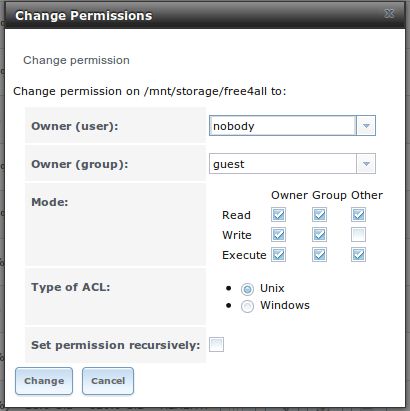The image size is (410, 411).
Task: Click the Change button
Action: [44, 381]
